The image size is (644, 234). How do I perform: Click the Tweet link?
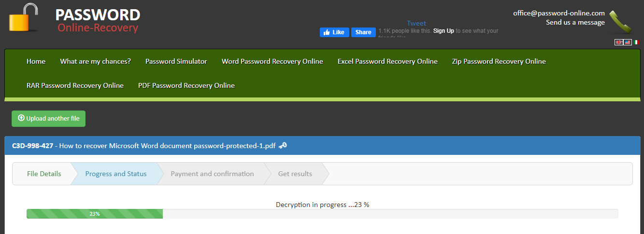click(416, 23)
